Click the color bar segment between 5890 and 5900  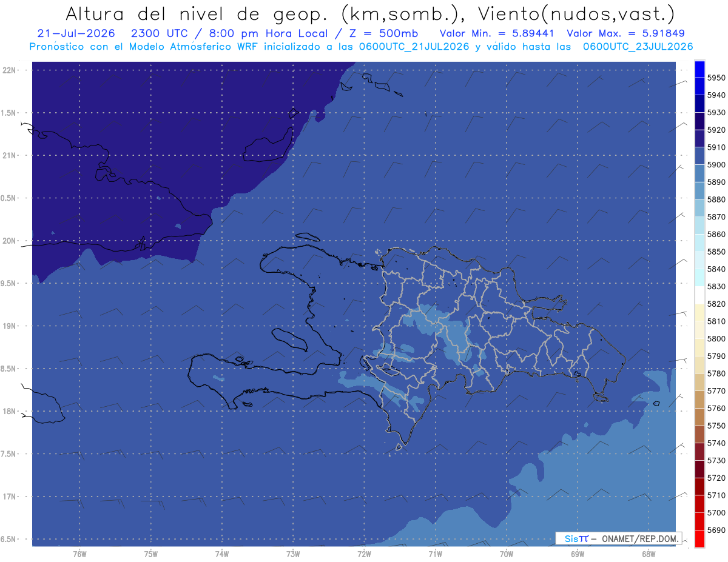pyautogui.click(x=699, y=173)
